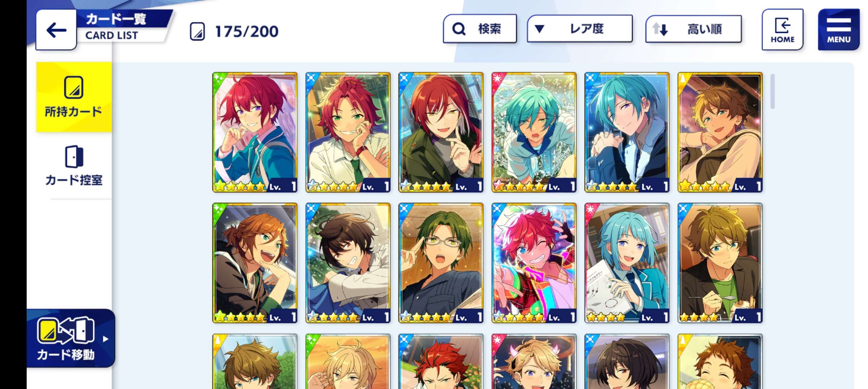Click the card list vertical scrollbar
The image size is (868, 389).
click(x=772, y=91)
